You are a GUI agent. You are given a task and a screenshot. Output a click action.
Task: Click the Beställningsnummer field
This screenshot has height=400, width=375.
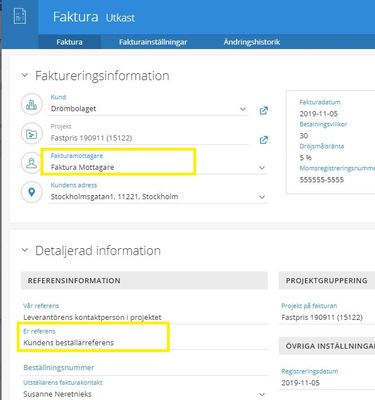pos(144,368)
